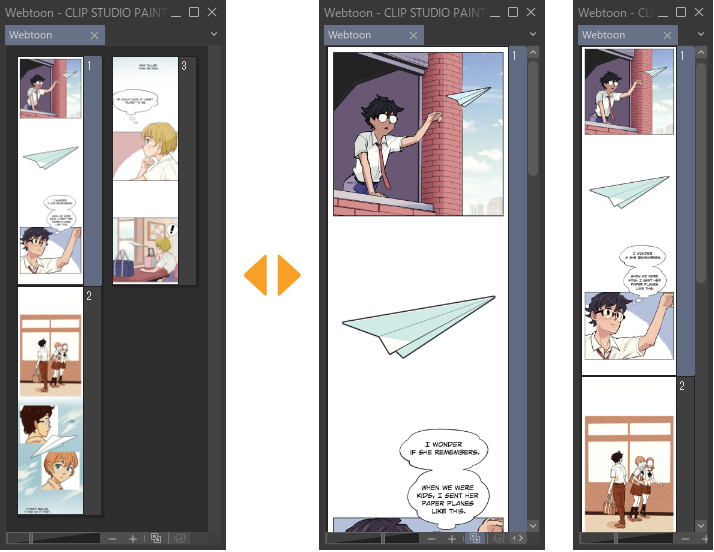
Task: Click thumbnail size slider in middle window
Action: point(372,539)
